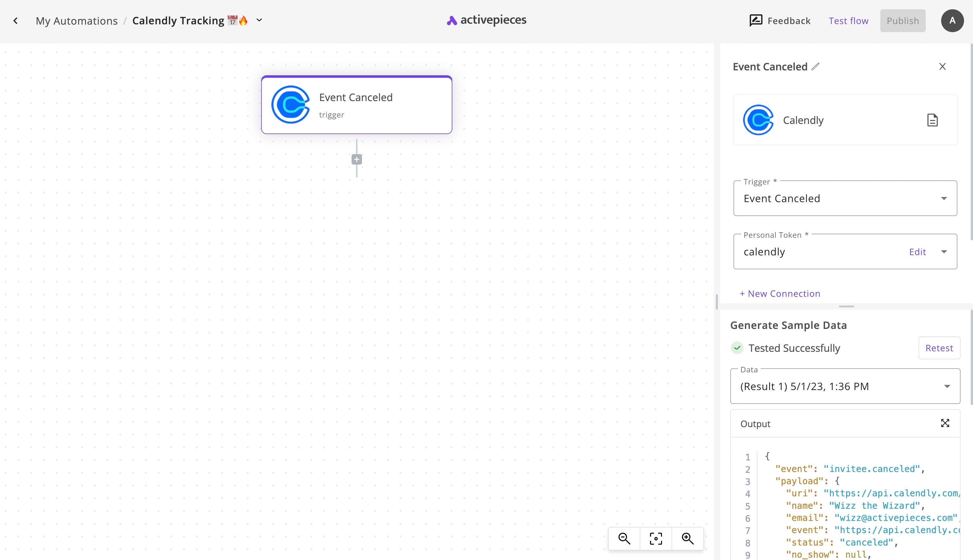Open the user avatar menu
This screenshot has height=560, width=973.
coord(952,21)
